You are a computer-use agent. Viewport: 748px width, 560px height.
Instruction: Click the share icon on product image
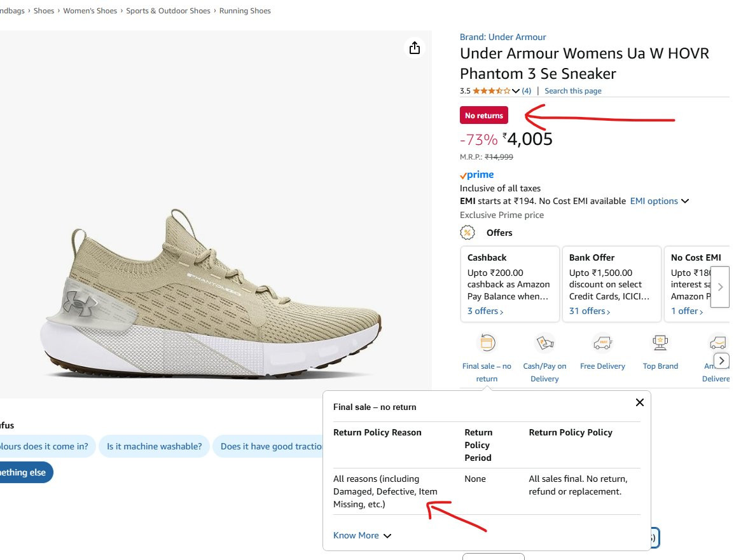point(415,48)
